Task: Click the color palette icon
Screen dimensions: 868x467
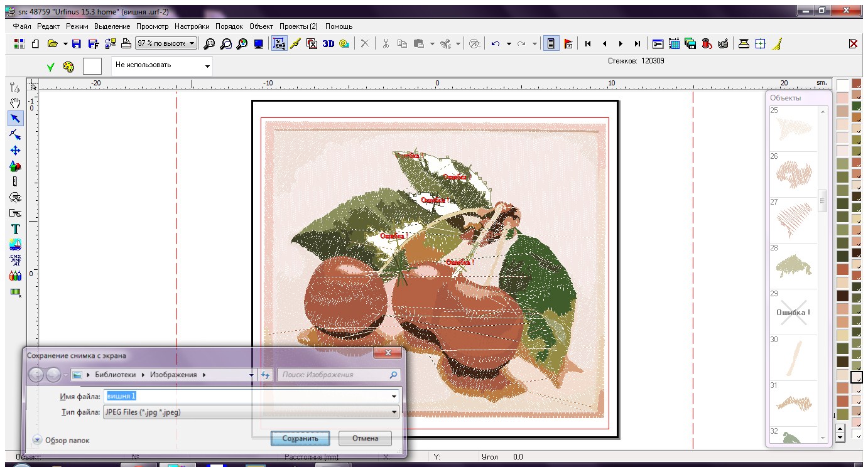Action: 68,66
